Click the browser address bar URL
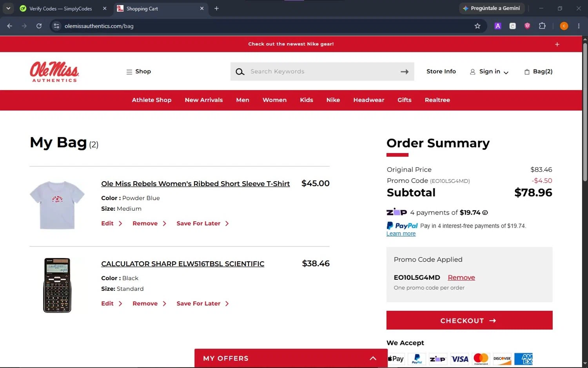588x368 pixels. click(99, 26)
